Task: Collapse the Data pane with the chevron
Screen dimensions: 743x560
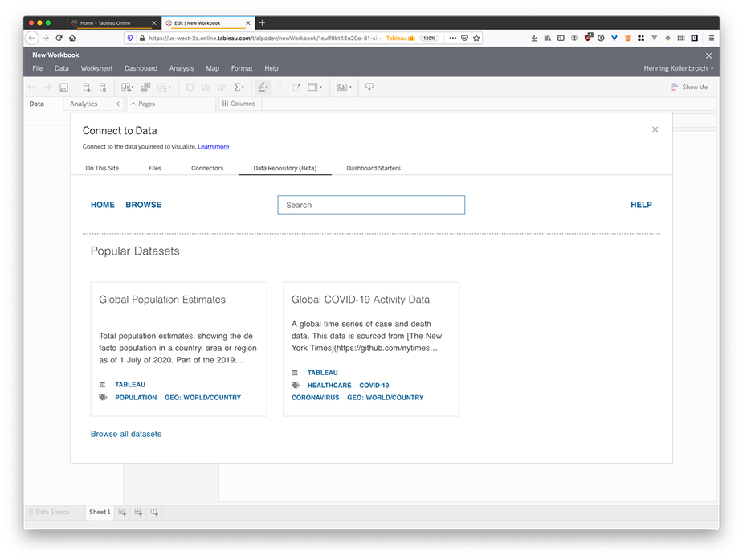Action: 118,104
